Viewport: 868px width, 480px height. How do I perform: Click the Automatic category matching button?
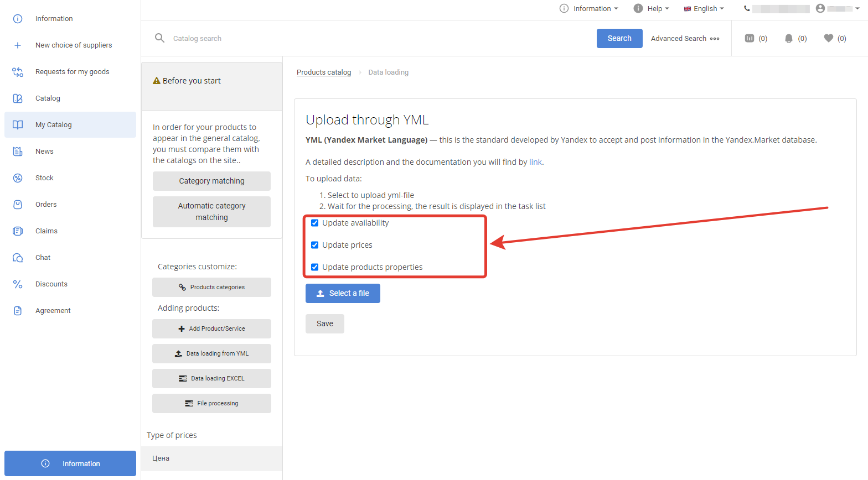211,211
